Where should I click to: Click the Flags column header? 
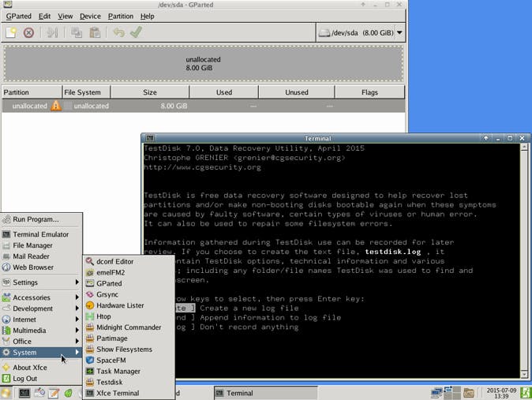[369, 92]
